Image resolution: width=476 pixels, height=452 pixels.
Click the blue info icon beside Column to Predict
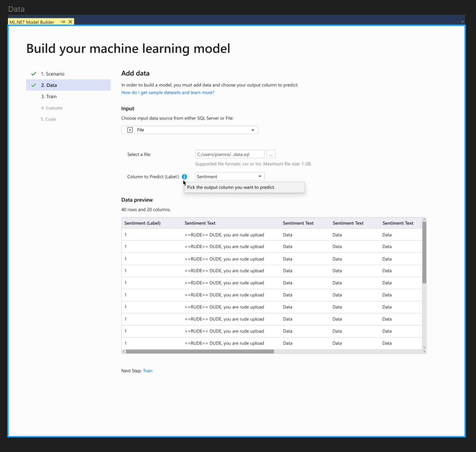click(184, 177)
